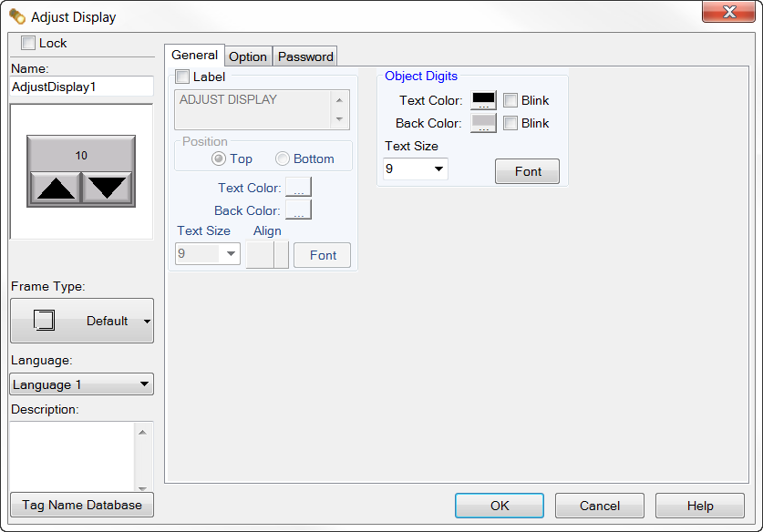Click the Name input field
Screen dimensions: 763x532
(82, 87)
